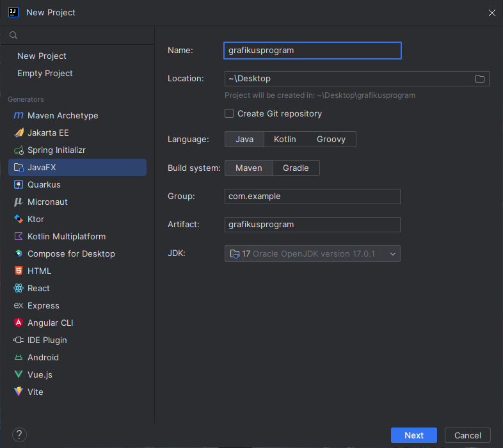Screen dimensions: 503x448
Task: Cancel the New Project dialog
Action: [467, 435]
